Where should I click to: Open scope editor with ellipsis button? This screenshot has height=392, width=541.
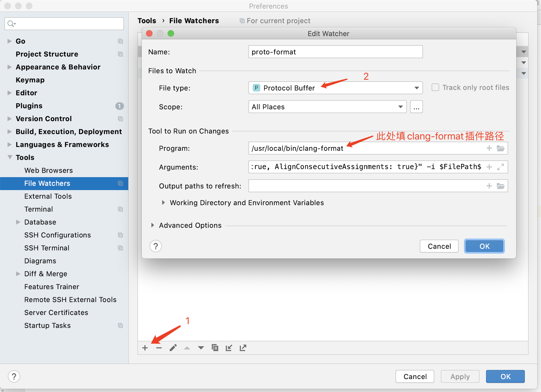(x=417, y=107)
